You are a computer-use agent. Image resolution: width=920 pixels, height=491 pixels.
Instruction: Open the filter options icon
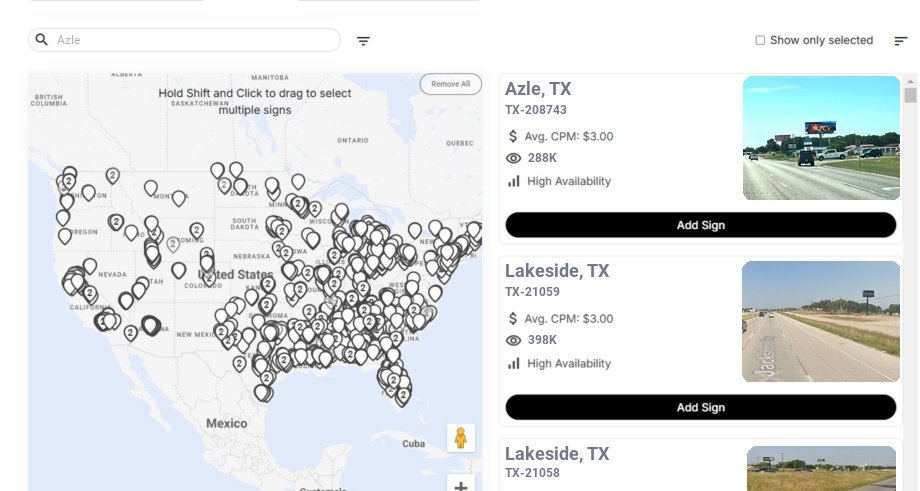[x=364, y=41]
